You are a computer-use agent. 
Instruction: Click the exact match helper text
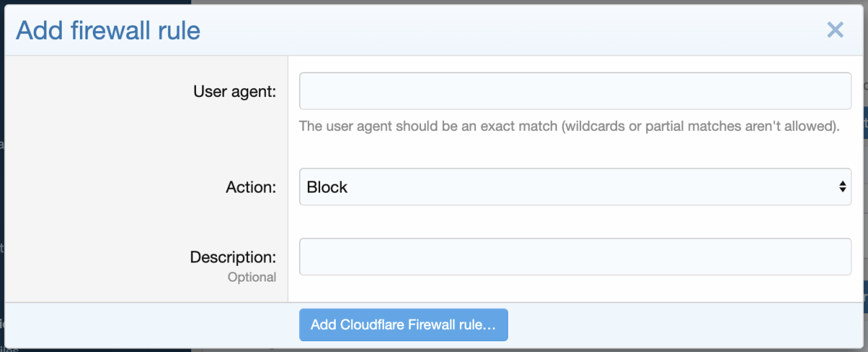pos(570,126)
